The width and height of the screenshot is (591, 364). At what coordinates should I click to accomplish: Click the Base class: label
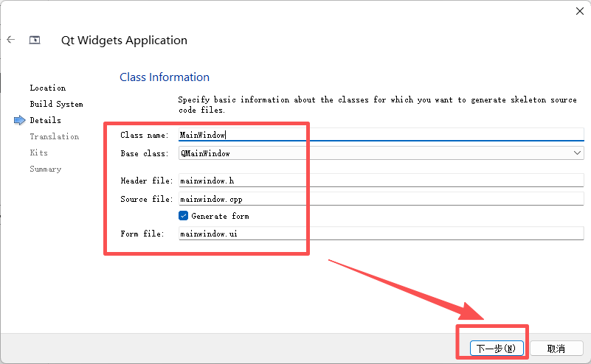[145, 153]
